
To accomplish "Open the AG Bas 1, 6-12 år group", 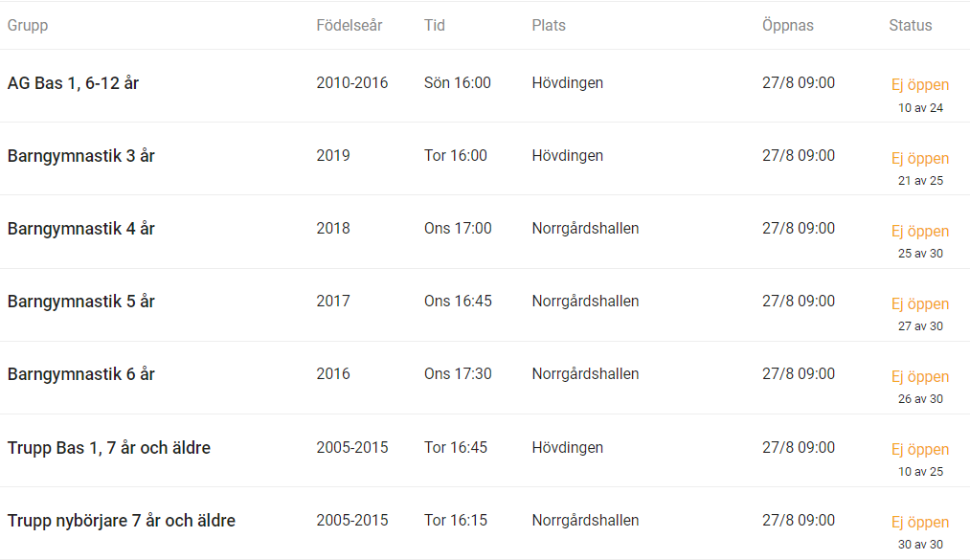I will 73,83.
